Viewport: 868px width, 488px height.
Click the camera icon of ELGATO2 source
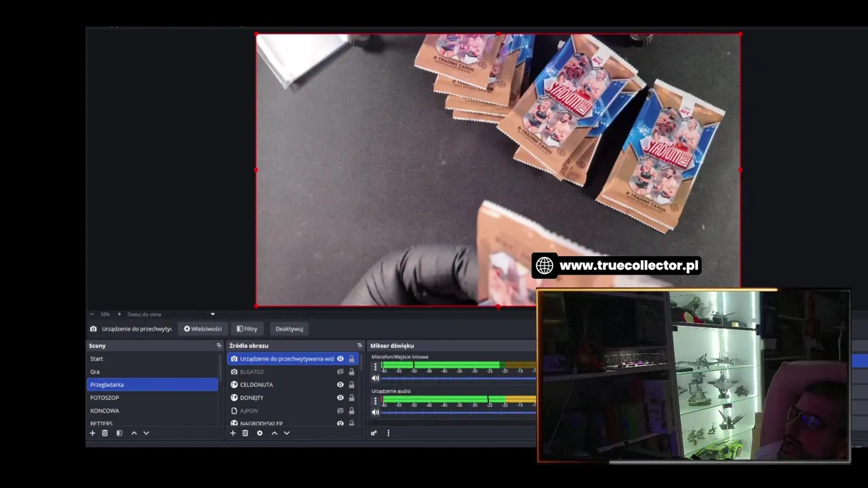pos(234,371)
